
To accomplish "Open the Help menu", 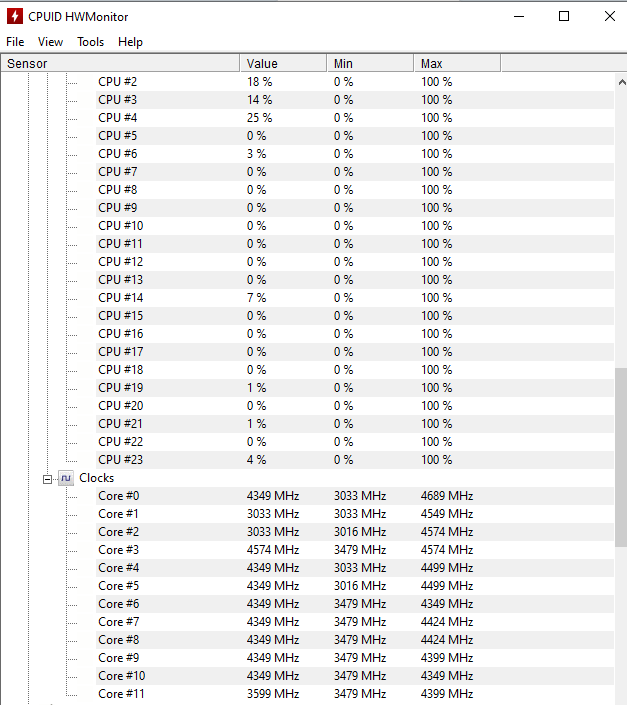I will [x=130, y=42].
